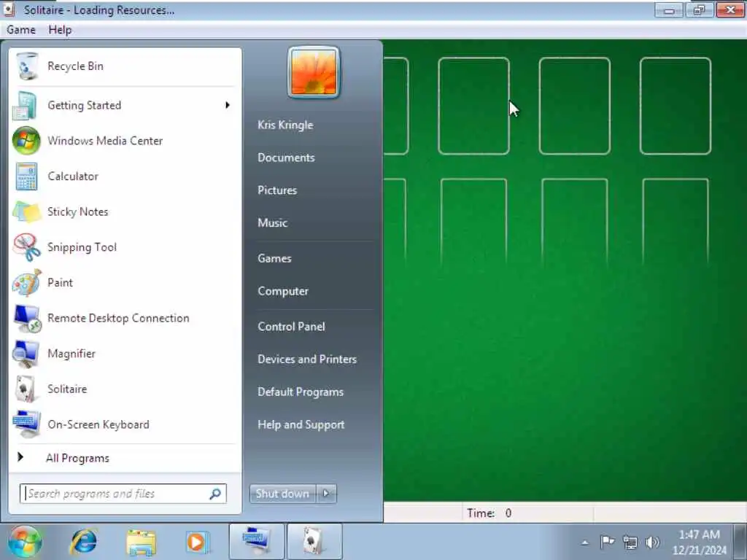Click the Action Center flag tray icon
This screenshot has width=747, height=560.
pos(608,542)
